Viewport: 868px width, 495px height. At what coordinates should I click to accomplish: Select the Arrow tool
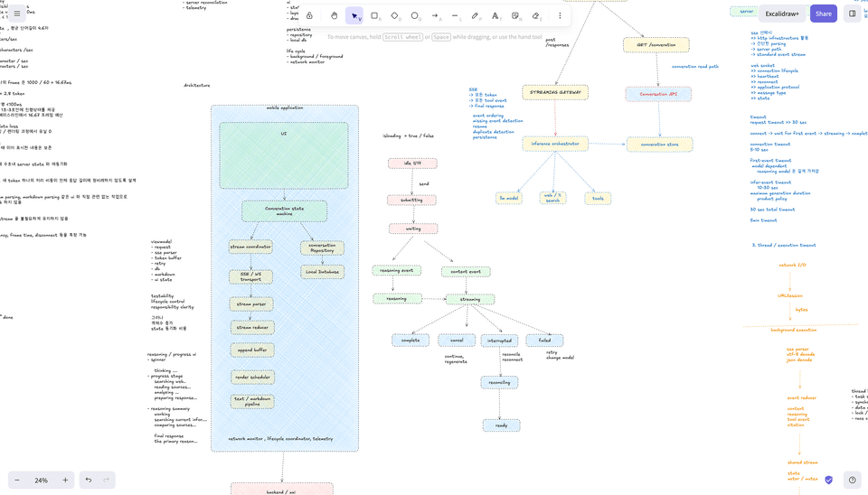(x=435, y=15)
